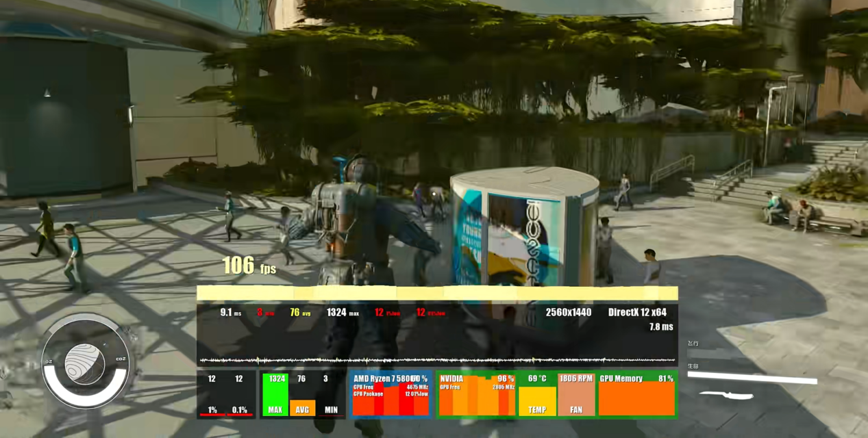Click the CO2 label on the compass
Screen dimensions: 868x438
coord(122,359)
